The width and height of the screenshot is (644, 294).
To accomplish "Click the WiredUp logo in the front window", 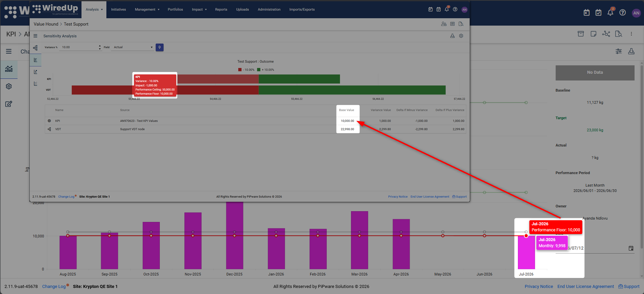I will pyautogui.click(x=55, y=9).
